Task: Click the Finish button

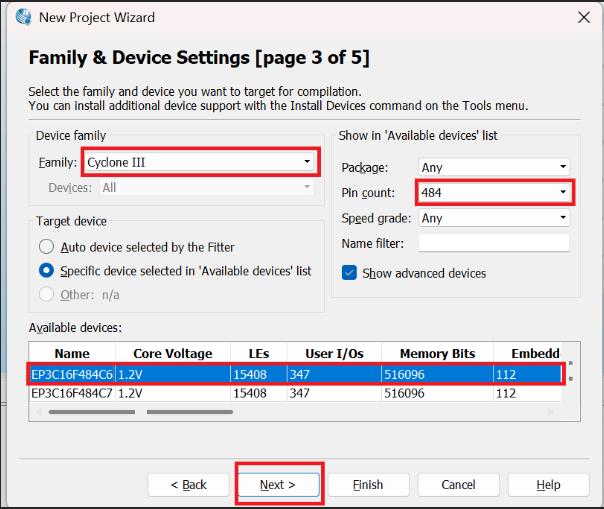Action: click(x=368, y=484)
